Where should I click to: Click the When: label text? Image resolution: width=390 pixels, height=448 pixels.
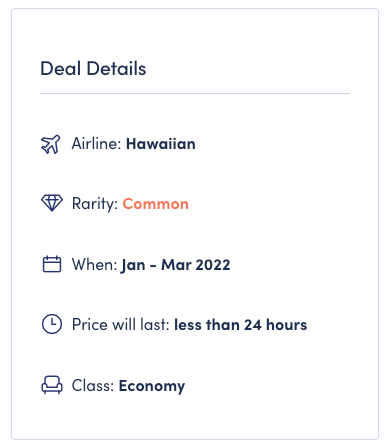(94, 265)
